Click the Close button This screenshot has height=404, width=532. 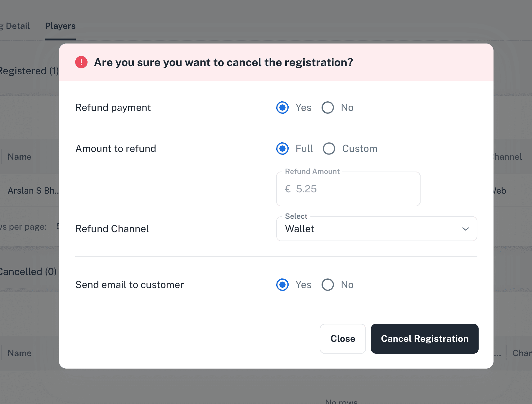pyautogui.click(x=343, y=339)
